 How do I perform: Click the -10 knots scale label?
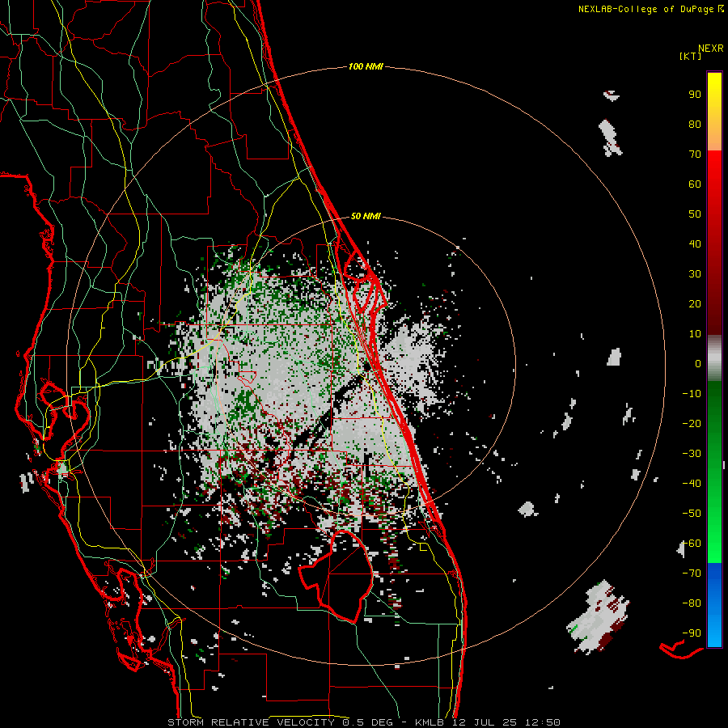click(x=692, y=394)
